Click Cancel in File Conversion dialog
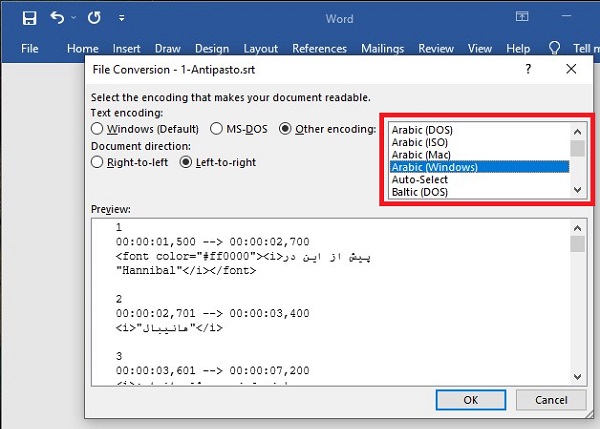Screen dimensions: 600x429 pyautogui.click(x=551, y=400)
